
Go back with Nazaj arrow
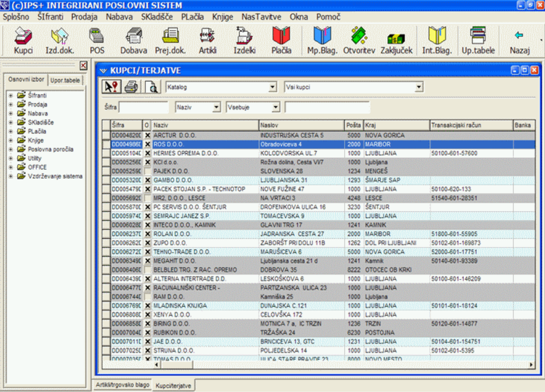tap(519, 35)
